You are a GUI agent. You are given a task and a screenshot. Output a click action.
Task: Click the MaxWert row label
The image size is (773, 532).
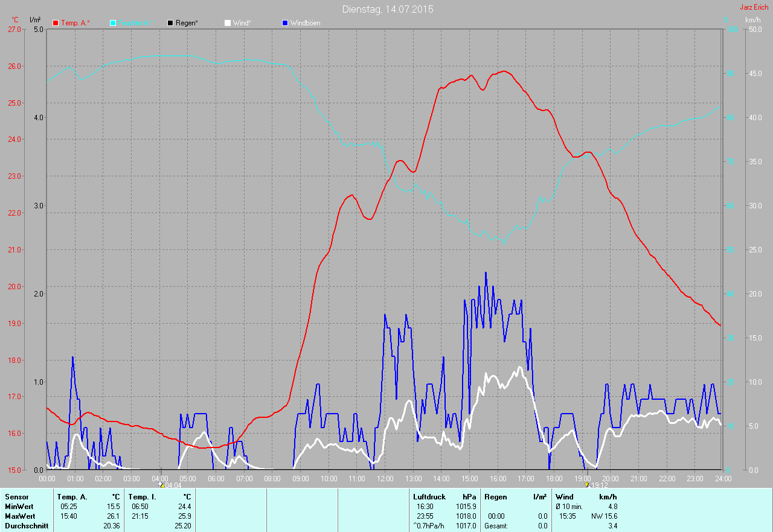click(x=19, y=516)
